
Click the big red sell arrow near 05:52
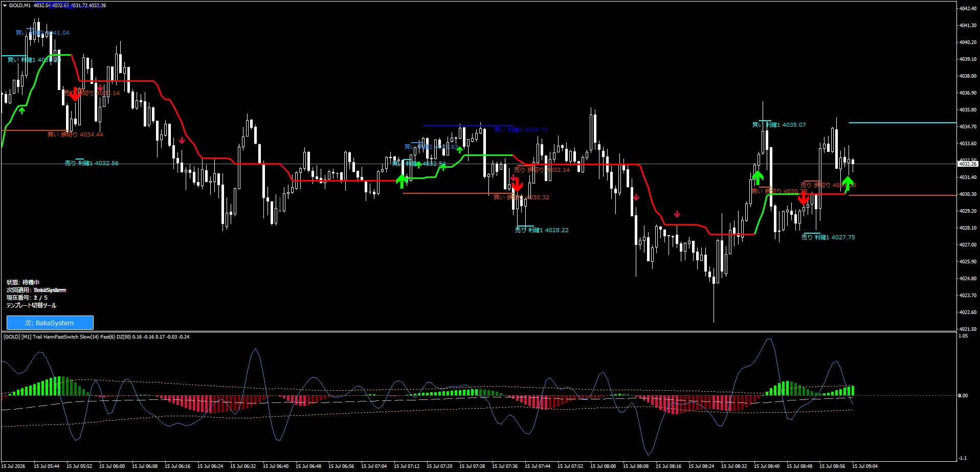tap(75, 94)
